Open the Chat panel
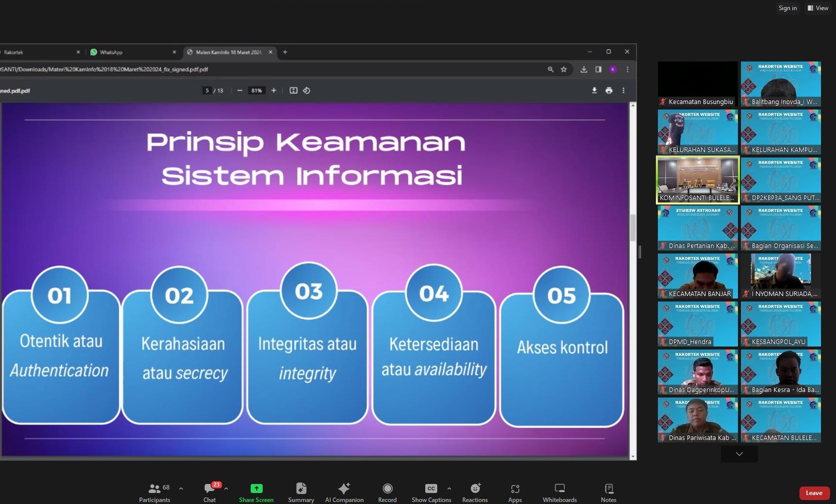 tap(210, 492)
